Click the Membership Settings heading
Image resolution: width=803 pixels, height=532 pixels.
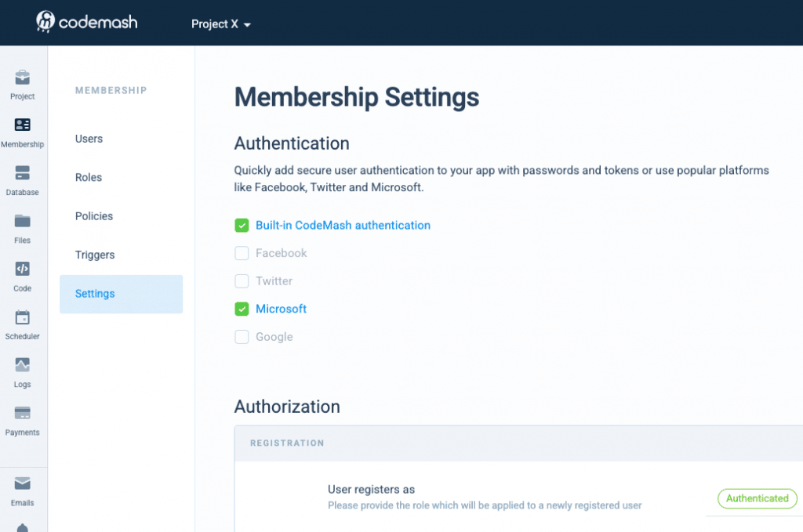click(x=357, y=97)
